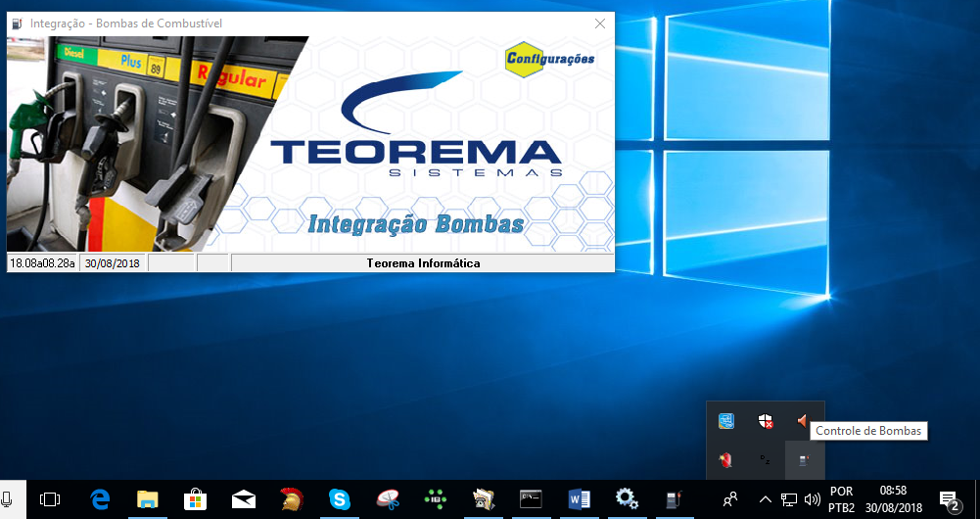Open the gears settings app on the taskbar
The width and height of the screenshot is (980, 519).
627,499
